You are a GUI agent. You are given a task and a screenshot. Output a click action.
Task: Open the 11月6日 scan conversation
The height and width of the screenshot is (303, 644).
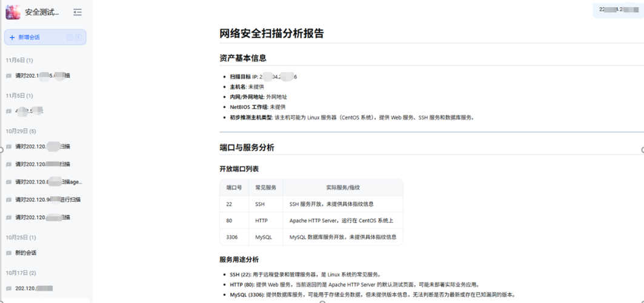(x=42, y=76)
